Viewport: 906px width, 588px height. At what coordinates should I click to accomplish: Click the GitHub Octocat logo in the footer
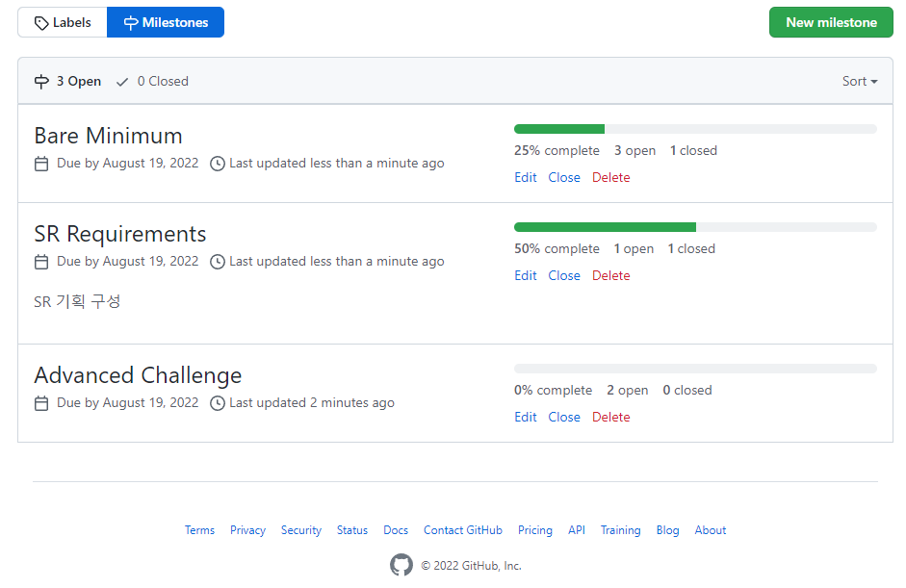(401, 565)
